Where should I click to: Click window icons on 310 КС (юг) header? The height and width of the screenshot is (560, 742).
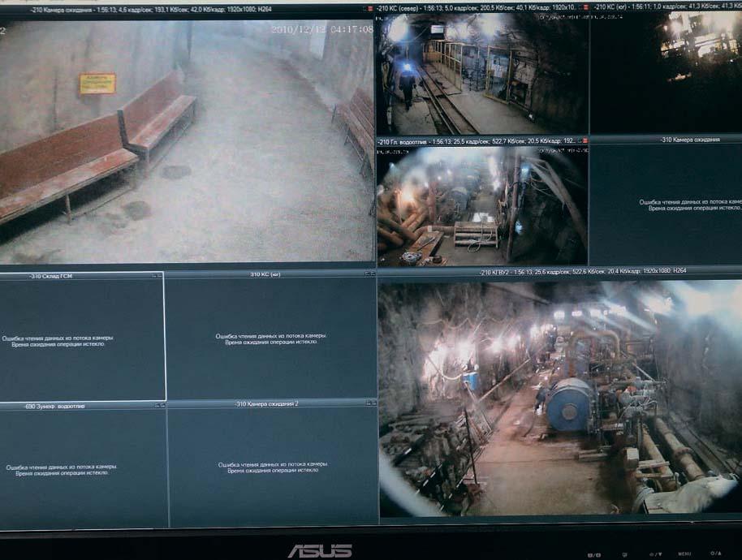click(369, 275)
